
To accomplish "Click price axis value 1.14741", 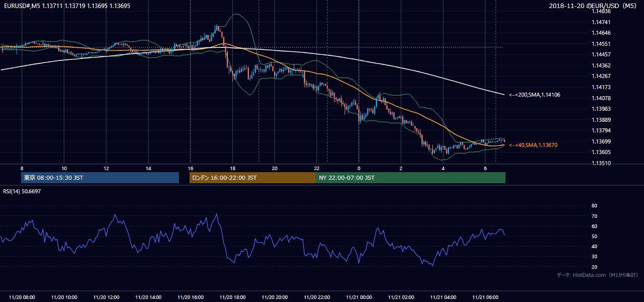I will (x=600, y=22).
